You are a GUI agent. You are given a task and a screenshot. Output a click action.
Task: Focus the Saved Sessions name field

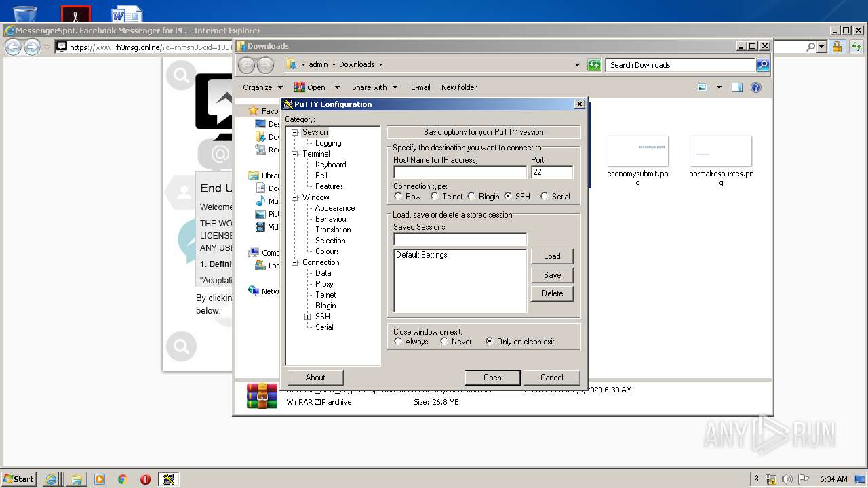460,239
